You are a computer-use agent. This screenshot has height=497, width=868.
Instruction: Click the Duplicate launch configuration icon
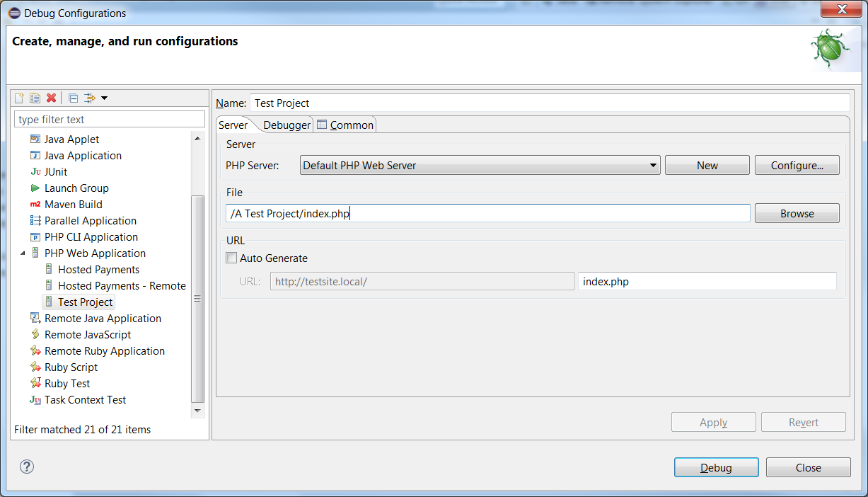pyautogui.click(x=35, y=98)
